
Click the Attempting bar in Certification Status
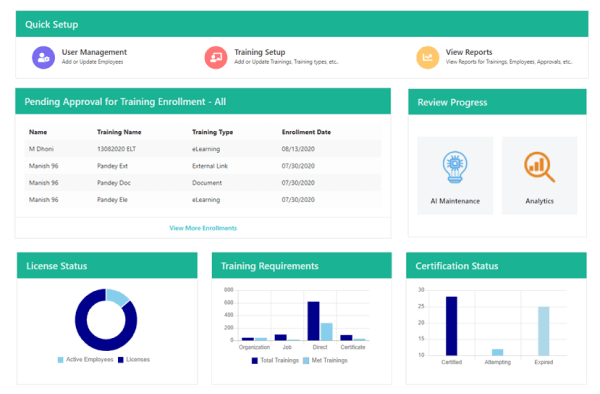[497, 352]
